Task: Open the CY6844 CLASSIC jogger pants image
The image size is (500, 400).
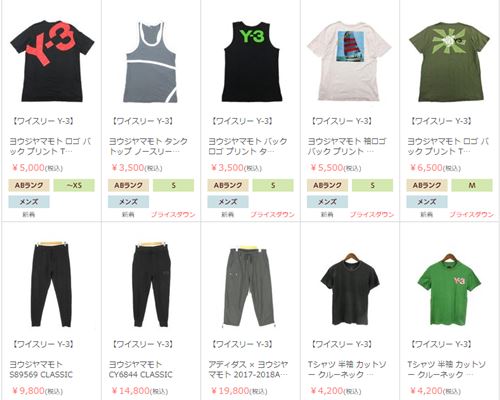Action: (x=151, y=284)
